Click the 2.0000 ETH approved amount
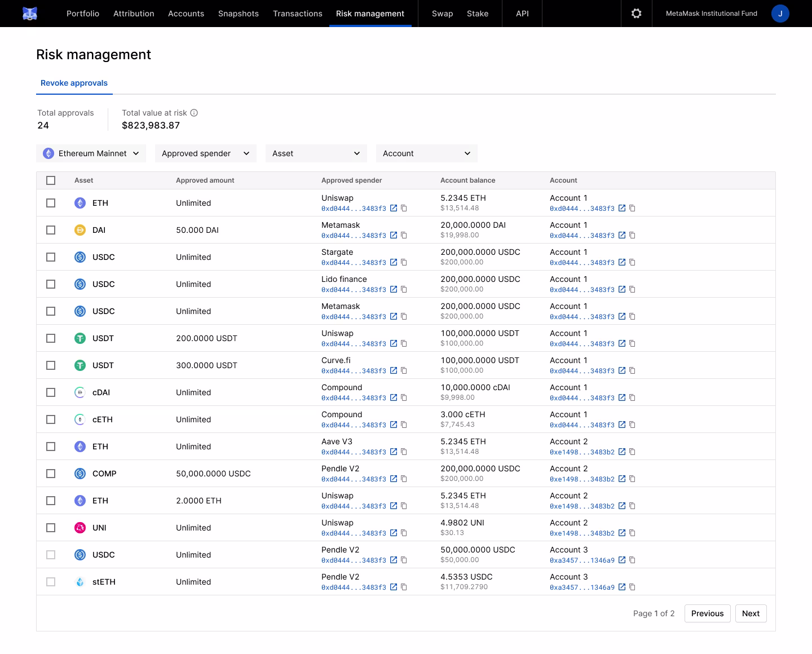Image resolution: width=812 pixels, height=654 pixels. (198, 501)
